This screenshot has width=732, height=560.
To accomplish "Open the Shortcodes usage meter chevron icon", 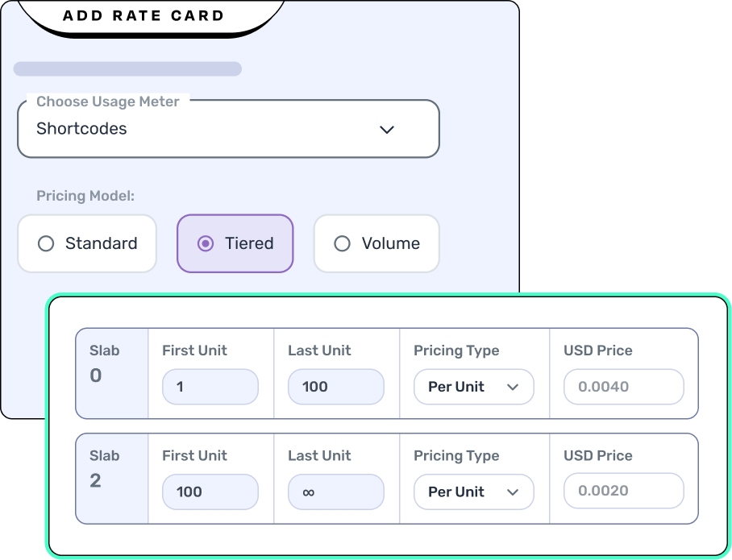I will [x=387, y=129].
